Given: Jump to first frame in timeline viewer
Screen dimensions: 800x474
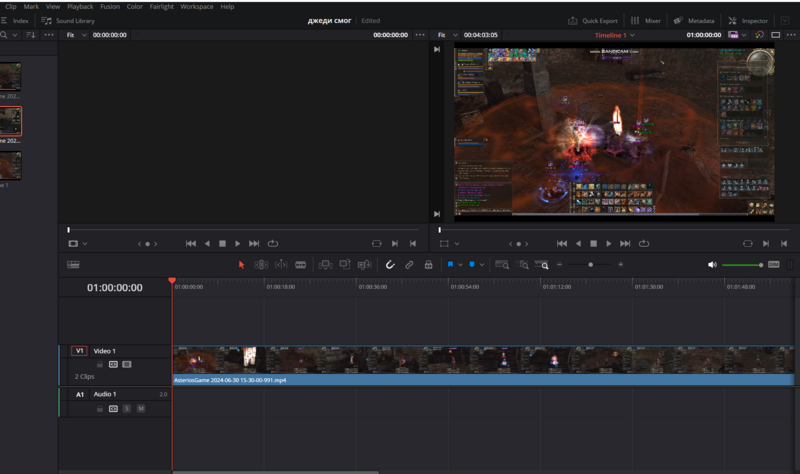Looking at the screenshot, I should (562, 244).
